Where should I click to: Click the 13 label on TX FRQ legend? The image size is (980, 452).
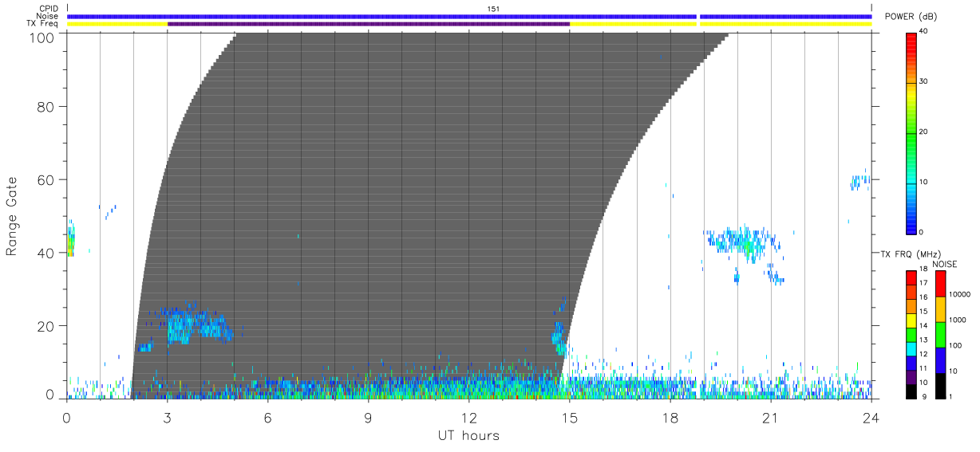pyautogui.click(x=922, y=340)
